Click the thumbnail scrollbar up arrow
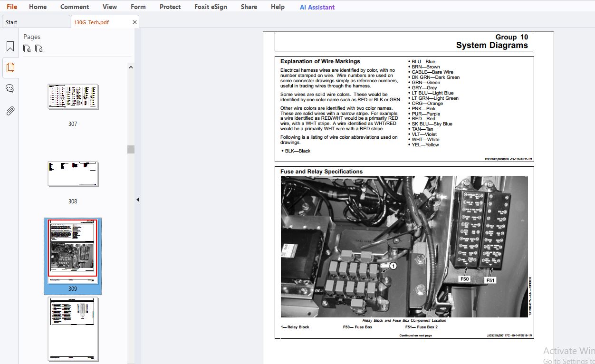595x364 pixels. click(x=131, y=67)
